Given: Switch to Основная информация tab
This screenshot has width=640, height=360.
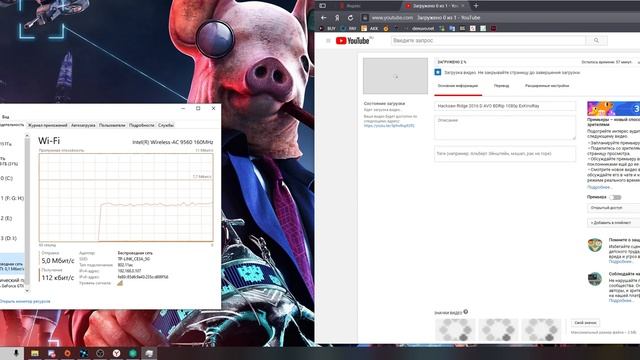Looking at the screenshot, I should [x=458, y=86].
